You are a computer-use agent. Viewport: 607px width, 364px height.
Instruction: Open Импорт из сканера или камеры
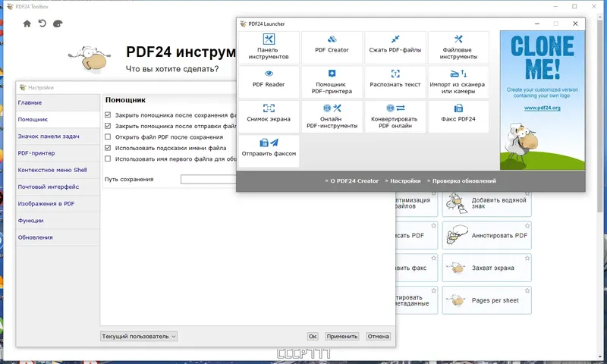point(458,82)
